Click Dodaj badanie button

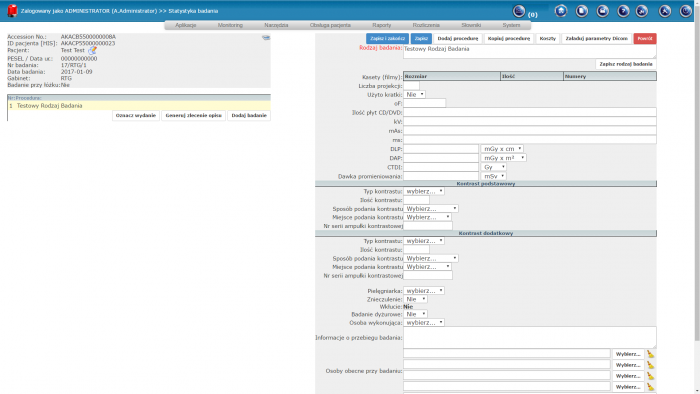pos(249,116)
